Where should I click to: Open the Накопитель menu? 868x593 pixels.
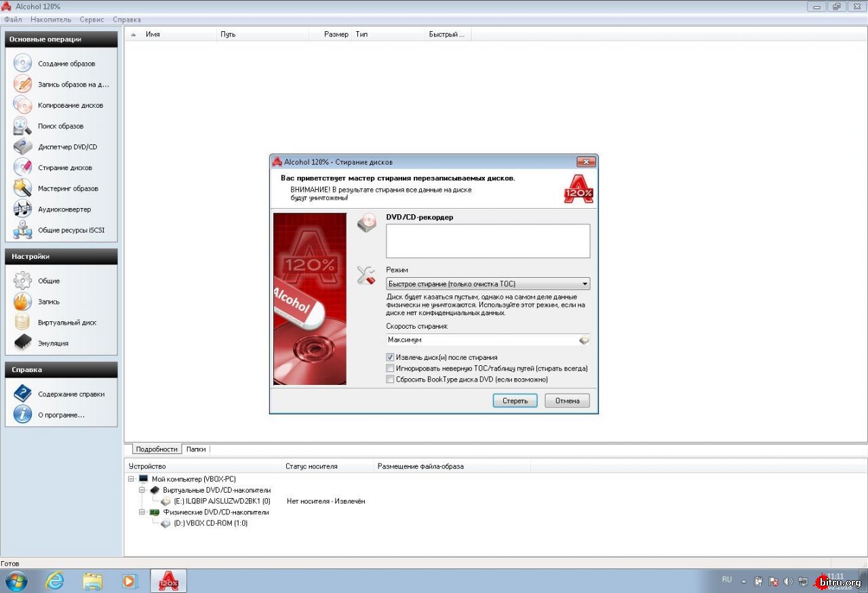(51, 20)
